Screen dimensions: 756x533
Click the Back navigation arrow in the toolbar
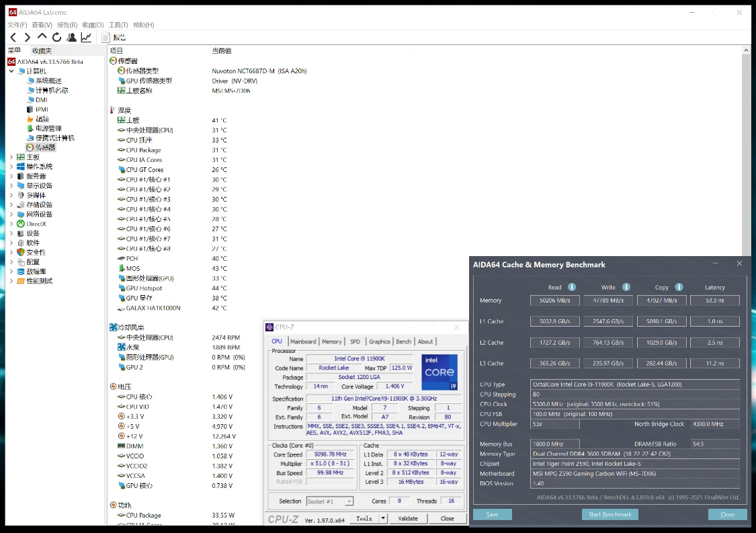point(13,38)
